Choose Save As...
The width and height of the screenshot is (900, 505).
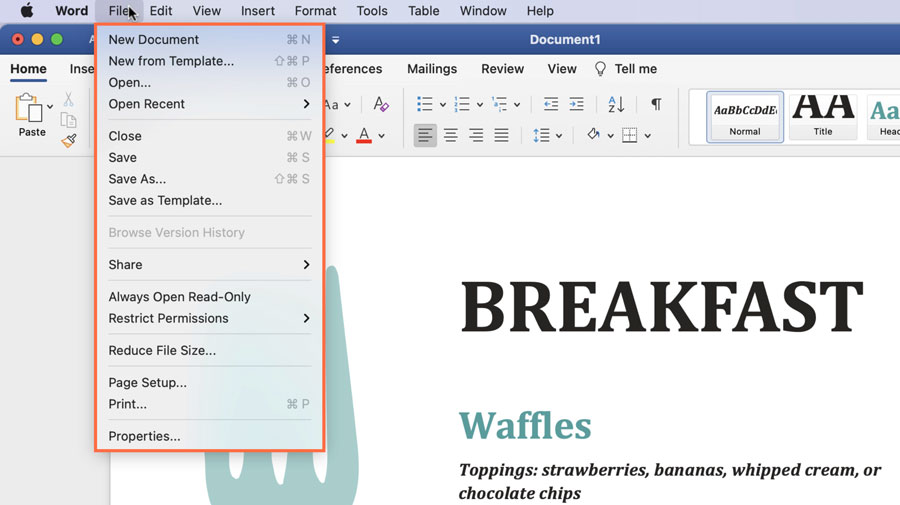pyautogui.click(x=210, y=179)
